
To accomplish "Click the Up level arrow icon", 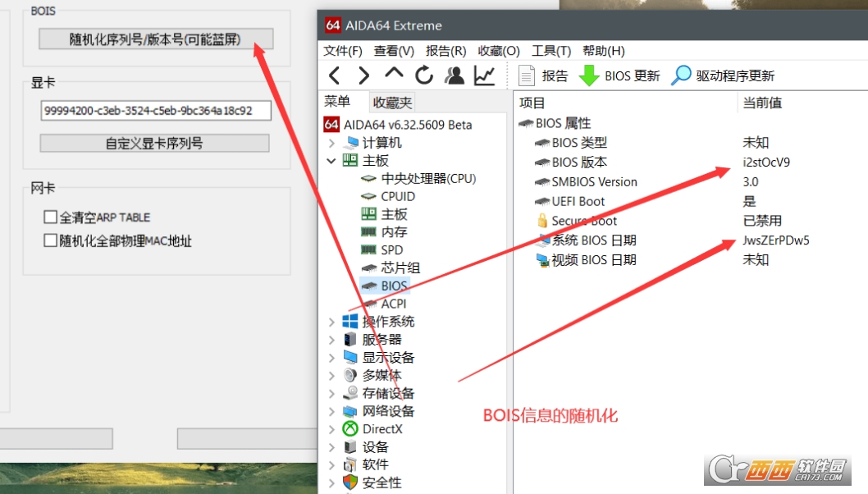I will coord(394,74).
